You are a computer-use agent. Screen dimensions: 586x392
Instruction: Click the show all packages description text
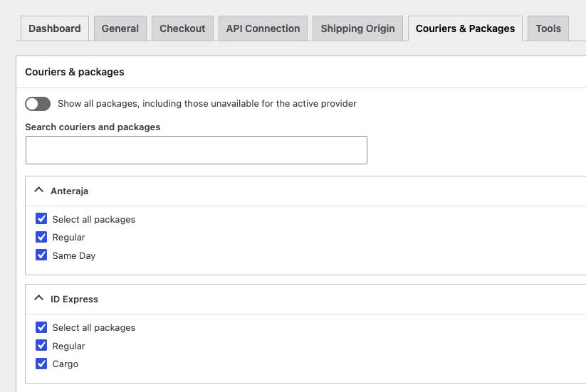click(x=207, y=103)
